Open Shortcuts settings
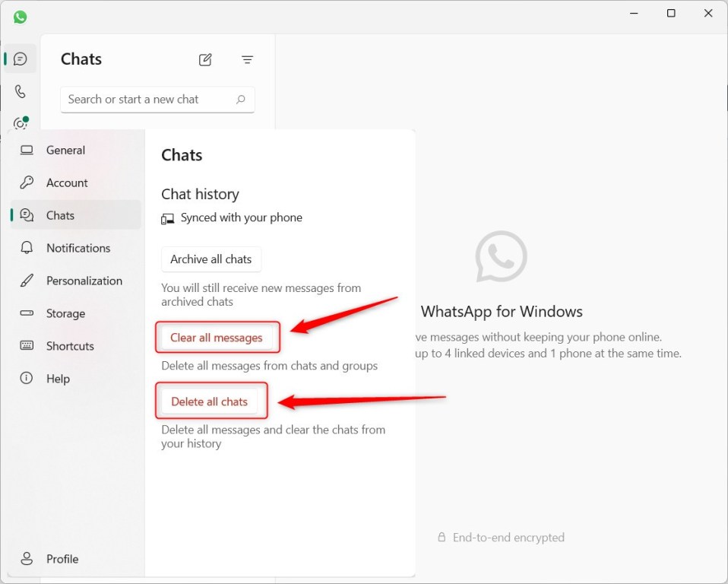728x584 pixels. click(70, 346)
